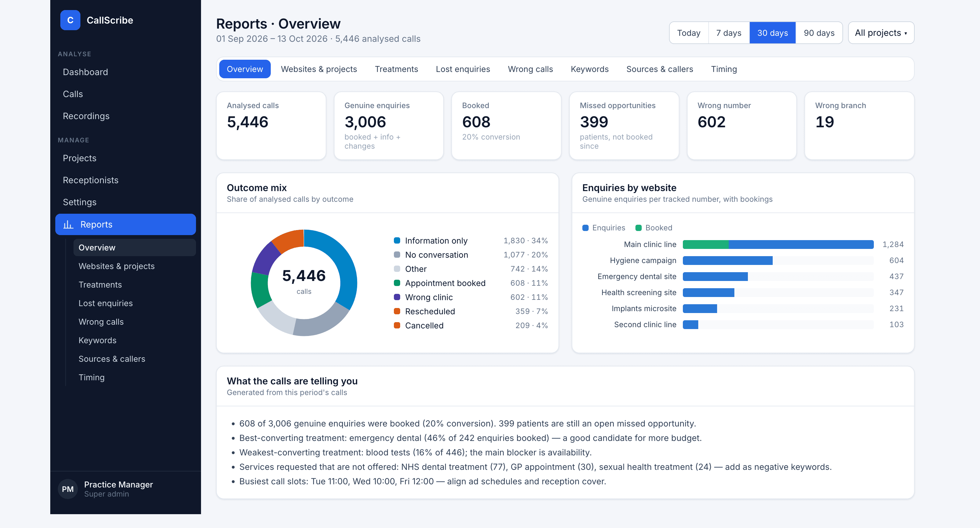The width and height of the screenshot is (980, 528).
Task: Select Keywords in the sidebar submenu
Action: pyautogui.click(x=134, y=340)
